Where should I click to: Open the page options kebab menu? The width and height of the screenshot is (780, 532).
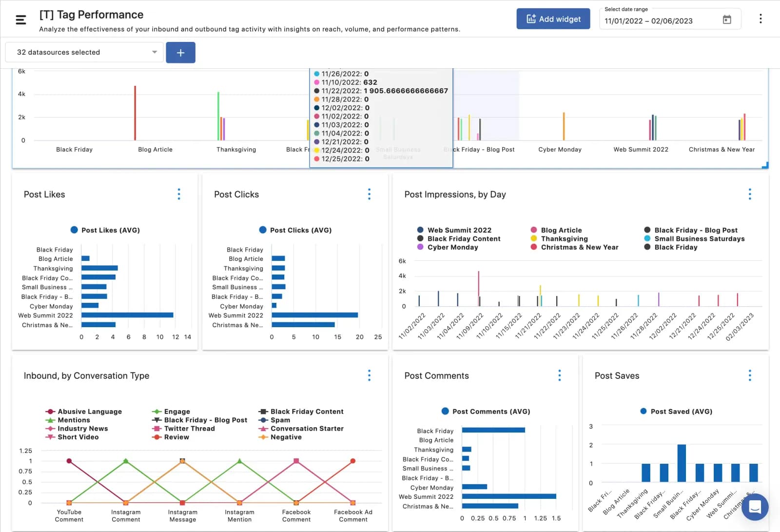760,19
